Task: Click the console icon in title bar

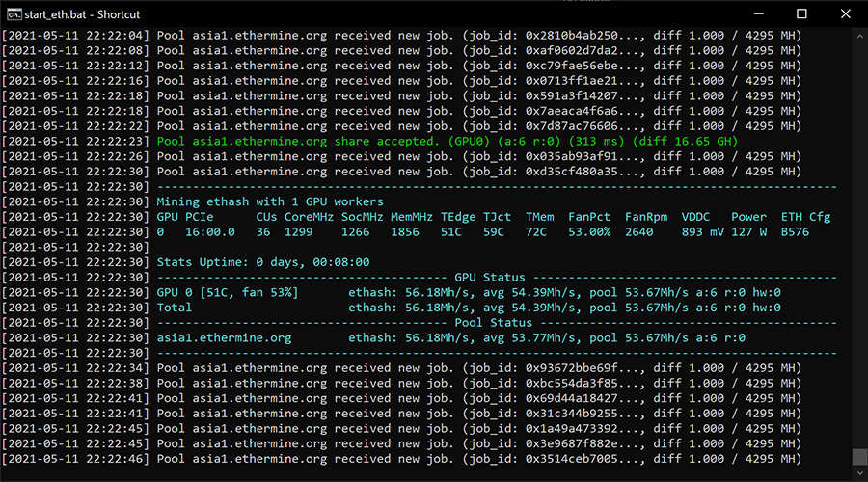Action: pyautogui.click(x=14, y=14)
